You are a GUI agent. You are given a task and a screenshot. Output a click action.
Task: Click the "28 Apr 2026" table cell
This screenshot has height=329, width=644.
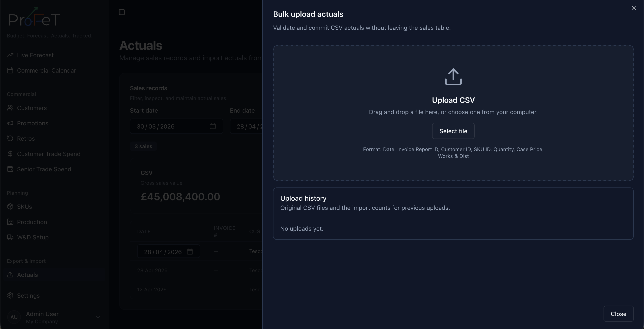coord(152,270)
